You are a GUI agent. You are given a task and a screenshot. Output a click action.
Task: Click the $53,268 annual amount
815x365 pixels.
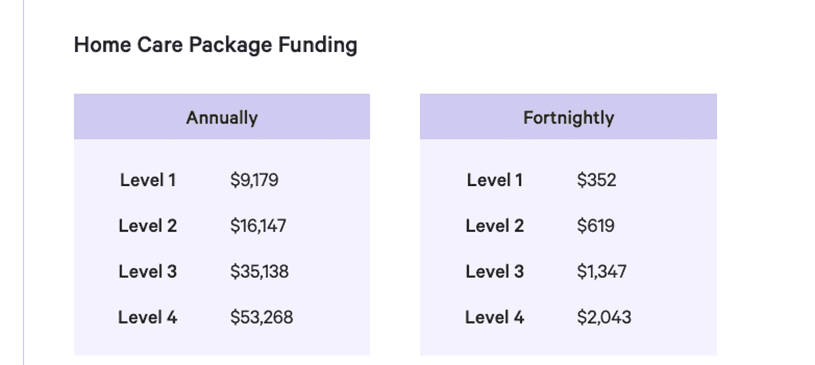tap(261, 317)
